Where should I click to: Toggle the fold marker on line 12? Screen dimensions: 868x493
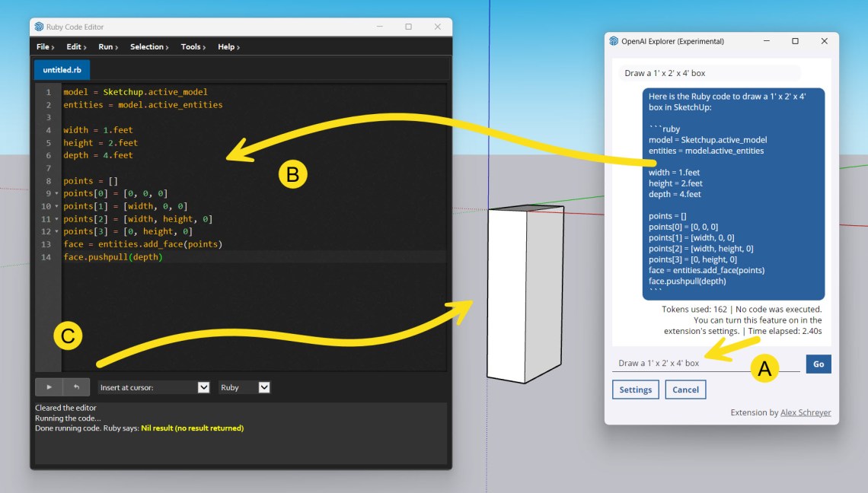pyautogui.click(x=57, y=232)
